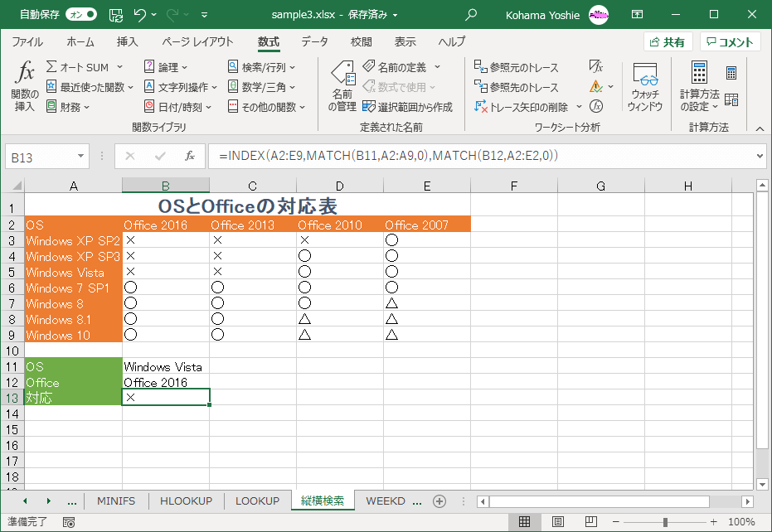The height and width of the screenshot is (532, 772).
Task: Click the Calculate Sheet icon
Action: (x=731, y=100)
